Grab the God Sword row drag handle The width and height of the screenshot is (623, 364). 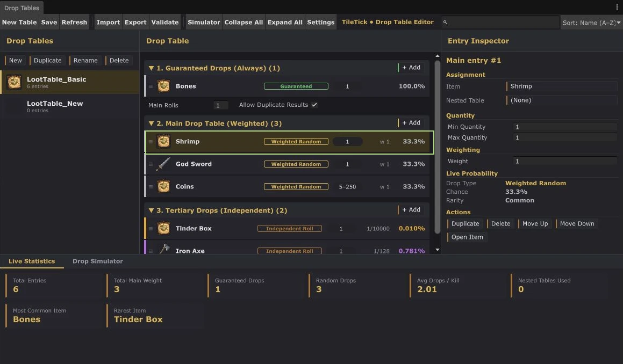point(151,164)
